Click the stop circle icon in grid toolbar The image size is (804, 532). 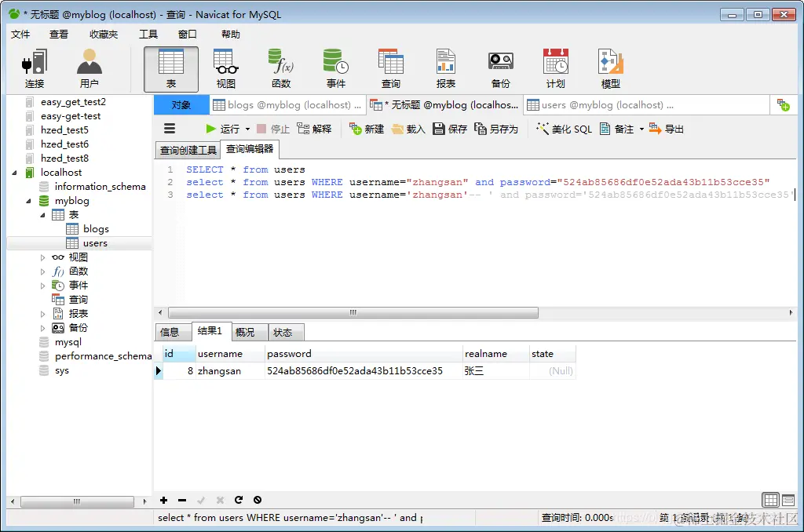[258, 500]
